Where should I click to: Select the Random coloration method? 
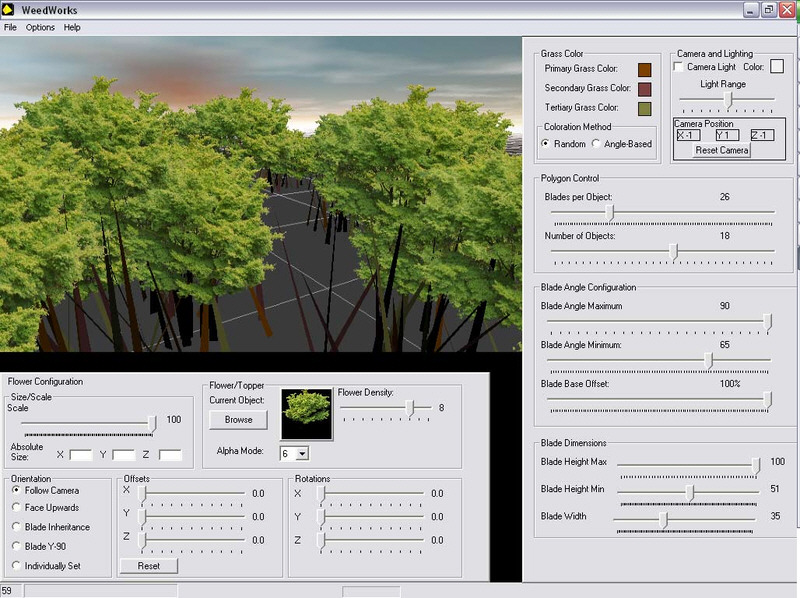(x=546, y=144)
